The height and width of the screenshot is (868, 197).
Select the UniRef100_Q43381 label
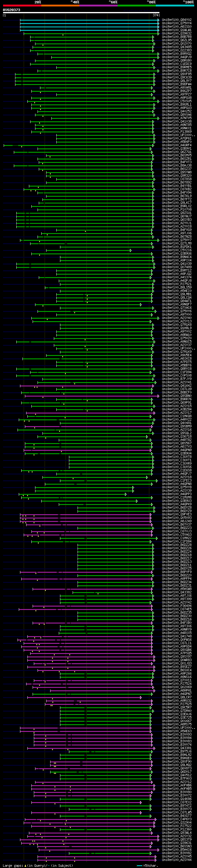click(177, 749)
